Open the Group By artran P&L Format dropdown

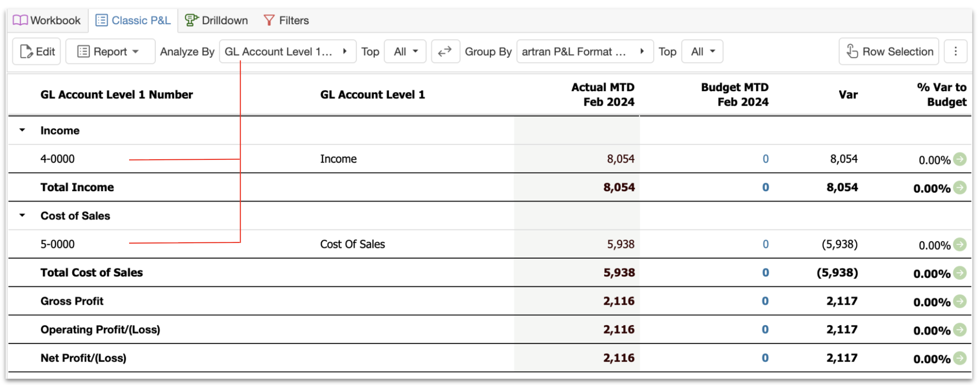pyautogui.click(x=585, y=51)
